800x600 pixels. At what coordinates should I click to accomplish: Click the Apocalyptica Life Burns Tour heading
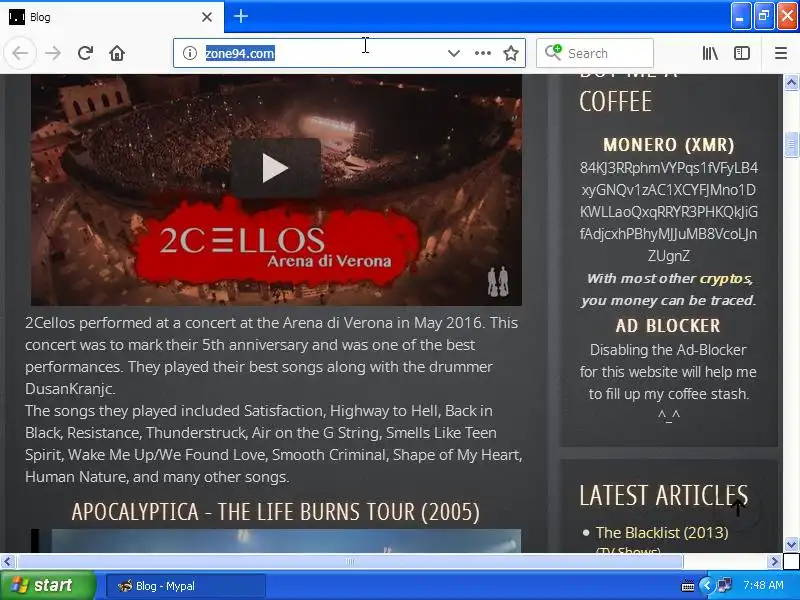tap(276, 512)
